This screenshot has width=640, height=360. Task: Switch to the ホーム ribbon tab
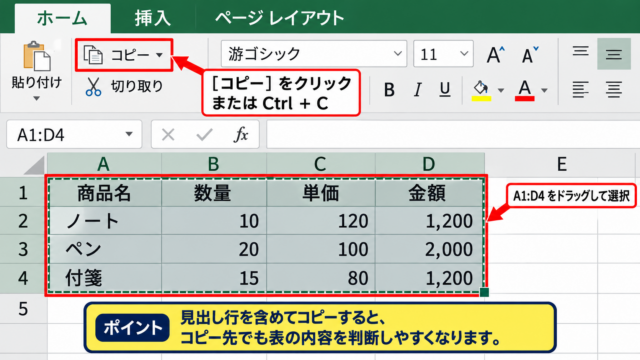click(62, 18)
